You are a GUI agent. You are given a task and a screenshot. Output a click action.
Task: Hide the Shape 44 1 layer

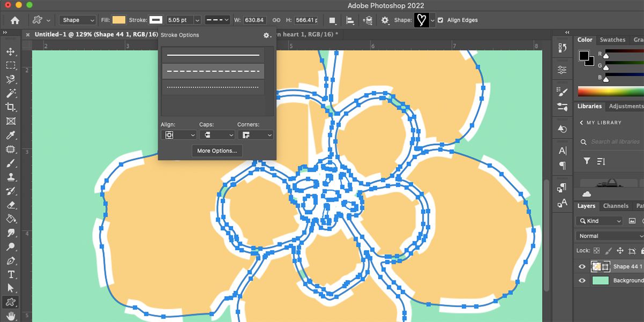click(x=582, y=266)
